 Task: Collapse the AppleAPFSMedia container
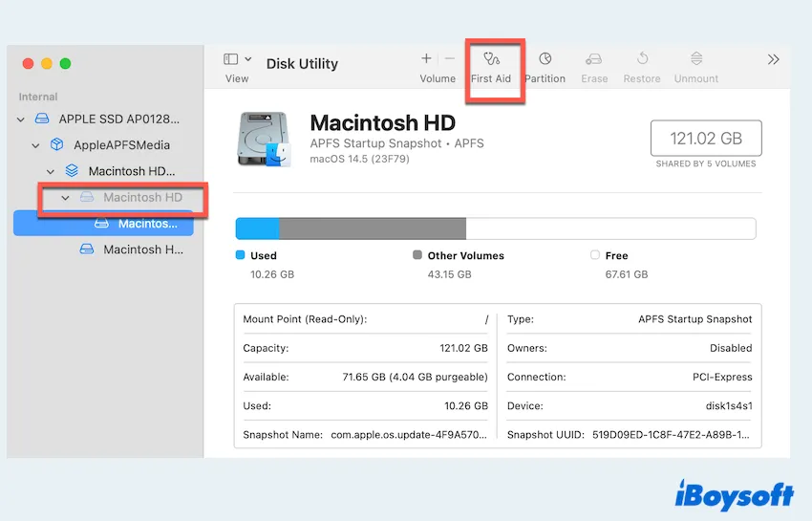(x=35, y=145)
